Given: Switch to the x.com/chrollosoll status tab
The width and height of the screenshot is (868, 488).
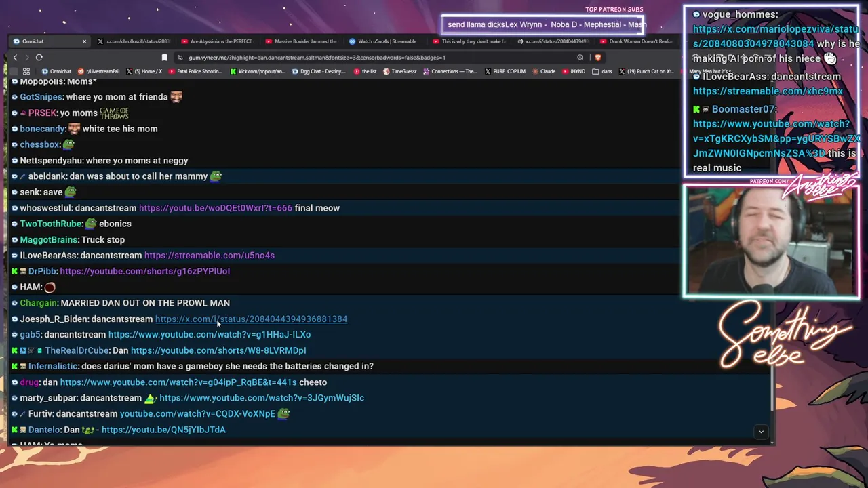Looking at the screenshot, I should click(x=133, y=41).
